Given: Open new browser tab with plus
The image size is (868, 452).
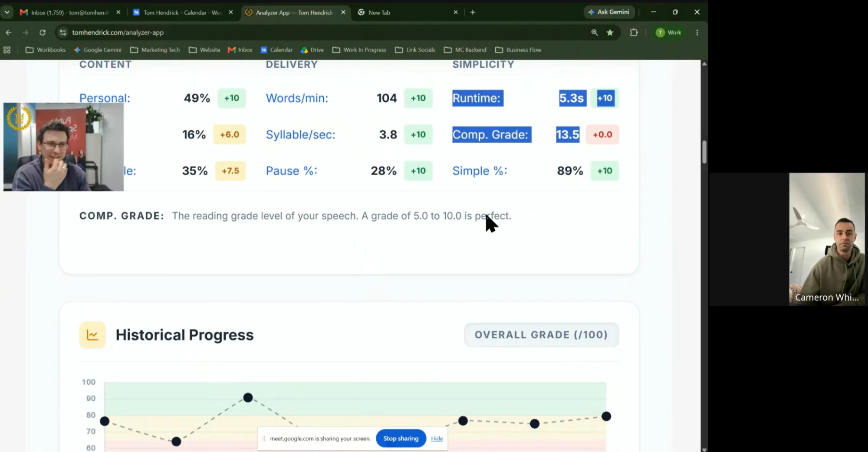Looking at the screenshot, I should pos(473,12).
